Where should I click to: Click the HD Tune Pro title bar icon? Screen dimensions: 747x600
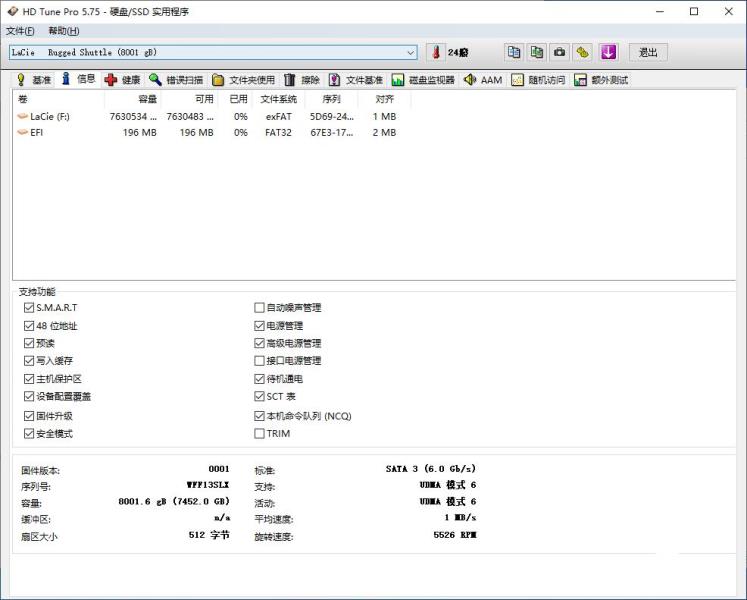coord(12,11)
